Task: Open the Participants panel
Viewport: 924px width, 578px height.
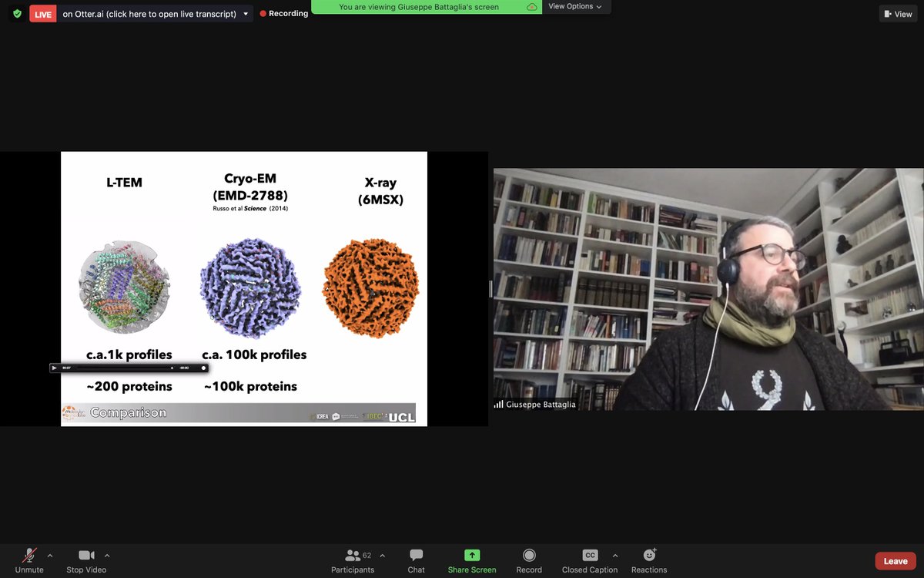Action: coord(353,560)
